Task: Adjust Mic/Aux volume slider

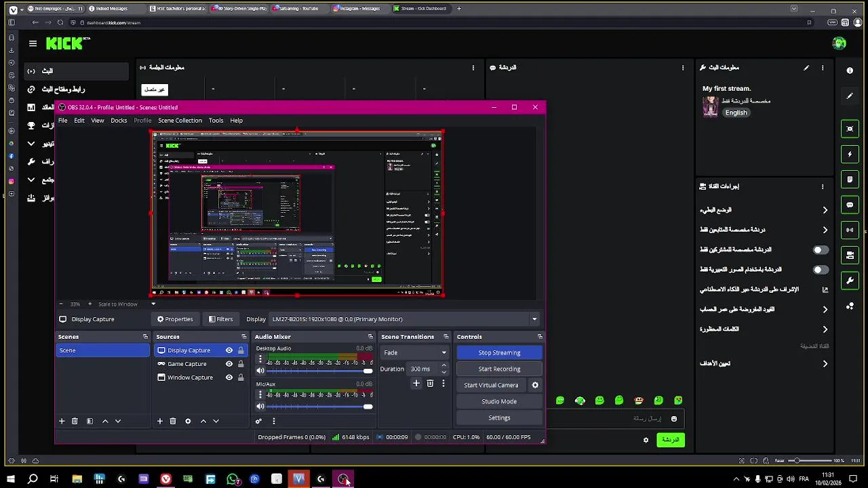Action: click(x=319, y=407)
